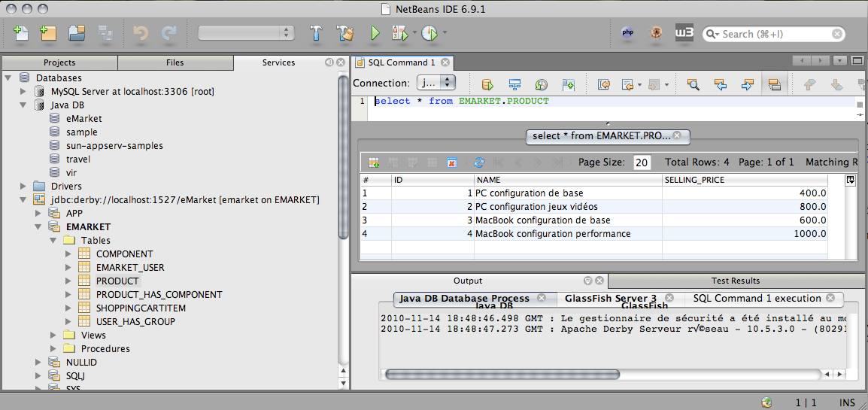Expand the MySQL Server at localhost node
This screenshot has height=410, width=868.
(23, 91)
